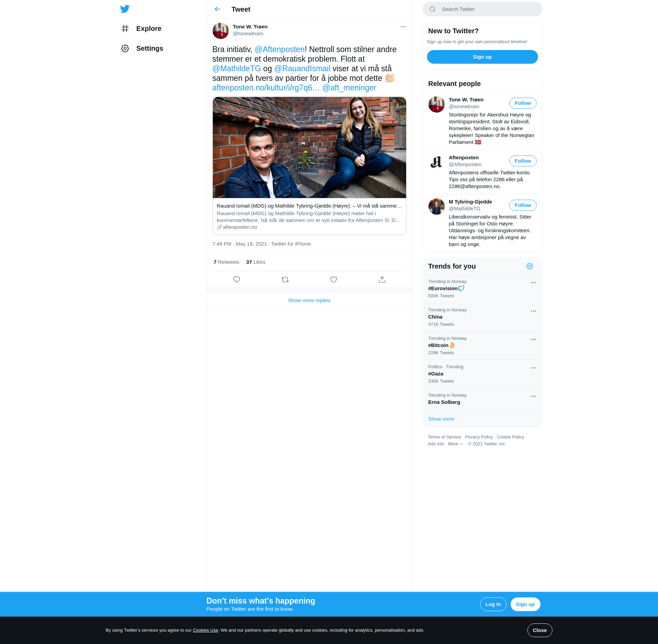
Task: Follow Aftenposten
Action: tap(523, 161)
